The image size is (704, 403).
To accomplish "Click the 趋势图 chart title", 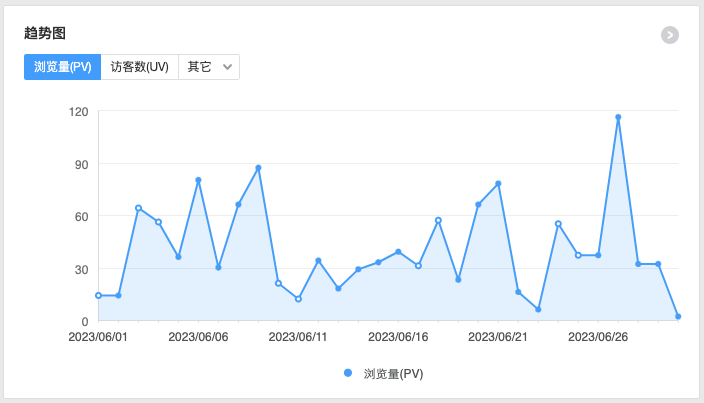I will tap(45, 33).
